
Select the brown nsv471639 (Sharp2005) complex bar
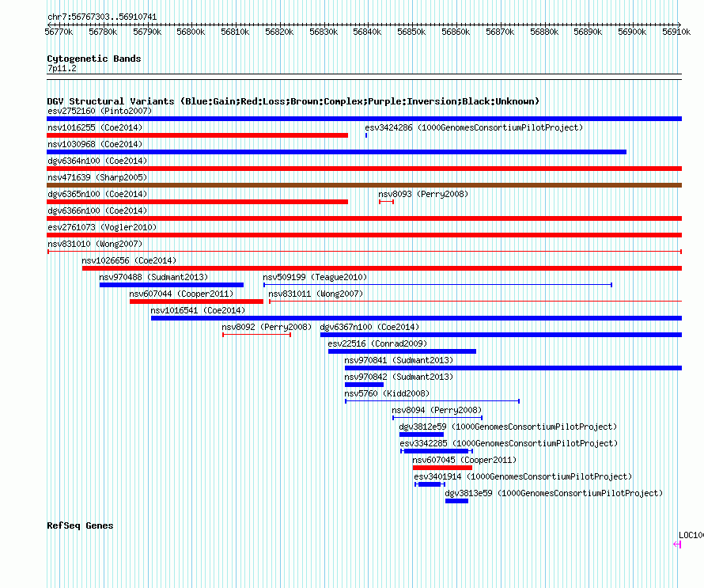pos(364,185)
